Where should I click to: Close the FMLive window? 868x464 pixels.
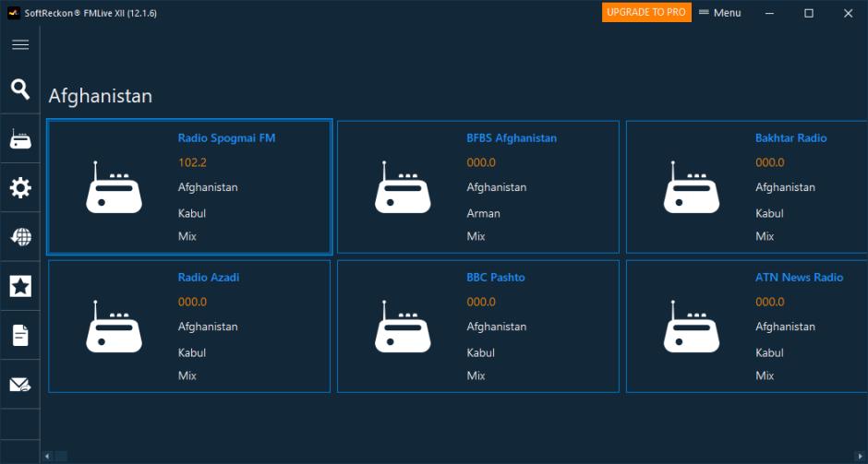(848, 13)
